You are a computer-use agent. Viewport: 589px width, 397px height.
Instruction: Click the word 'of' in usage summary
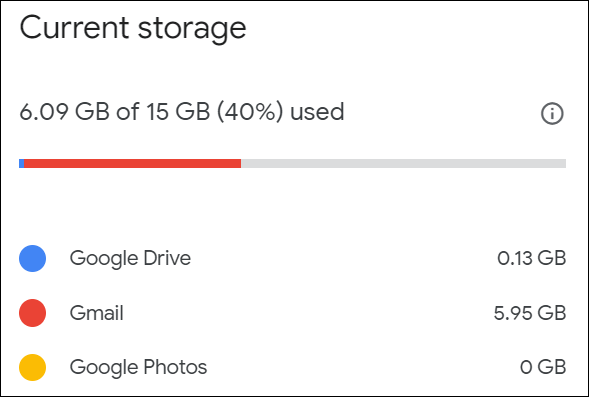[x=128, y=112]
